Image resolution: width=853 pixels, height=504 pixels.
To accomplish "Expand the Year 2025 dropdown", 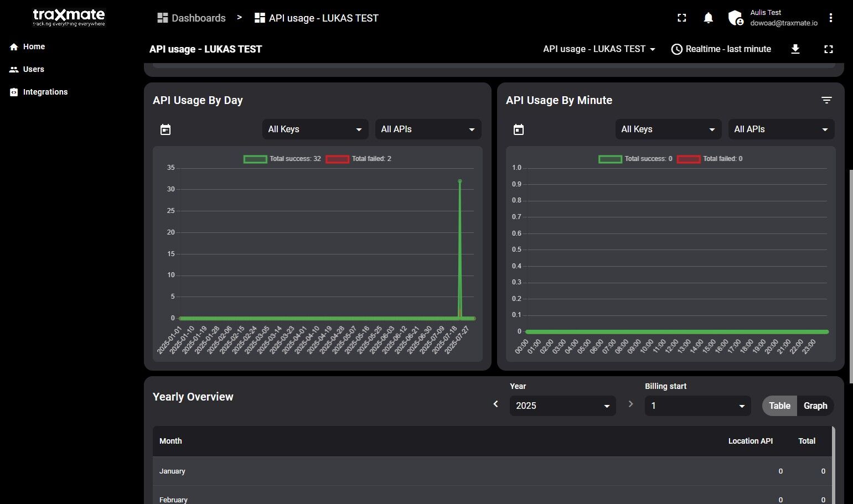I will coord(562,406).
